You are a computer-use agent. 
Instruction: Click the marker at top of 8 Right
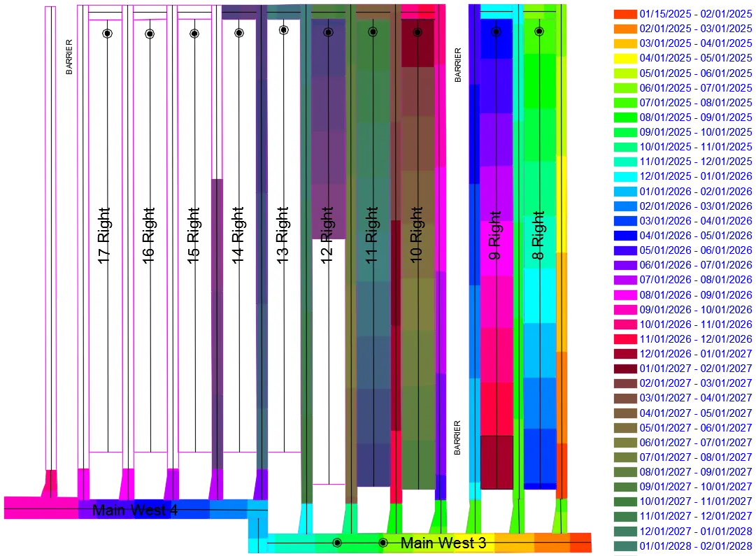click(539, 32)
